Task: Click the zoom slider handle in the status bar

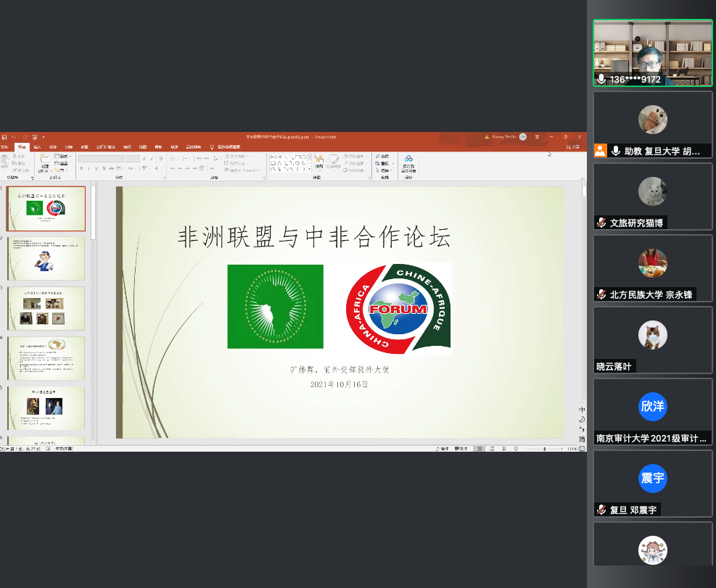Action: pos(544,449)
